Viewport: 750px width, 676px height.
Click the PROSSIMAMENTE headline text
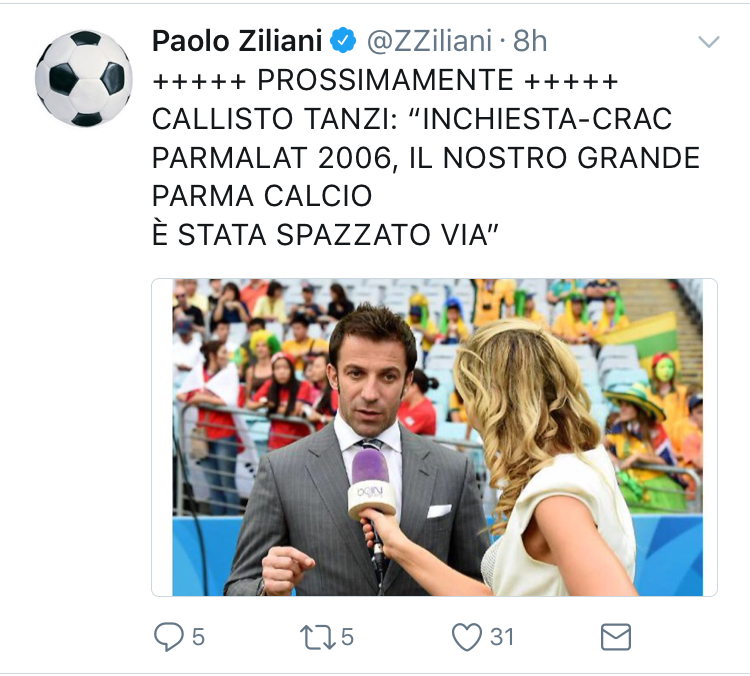(385, 80)
